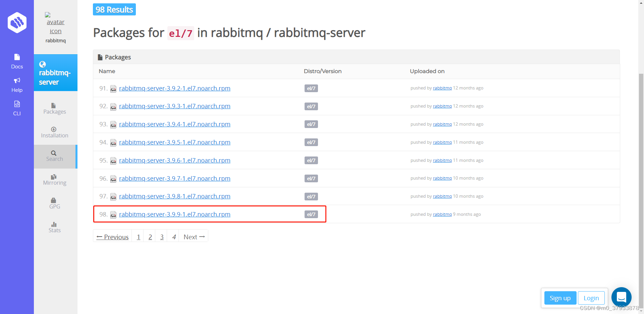Click rpm icon beside the 3.9.4 package

pyautogui.click(x=113, y=125)
